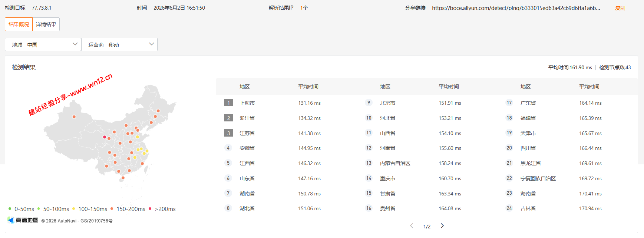Image resolution: width=644 pixels, height=238 pixels.
Task: Click the red >200ms legend dot
Action: coord(150,209)
